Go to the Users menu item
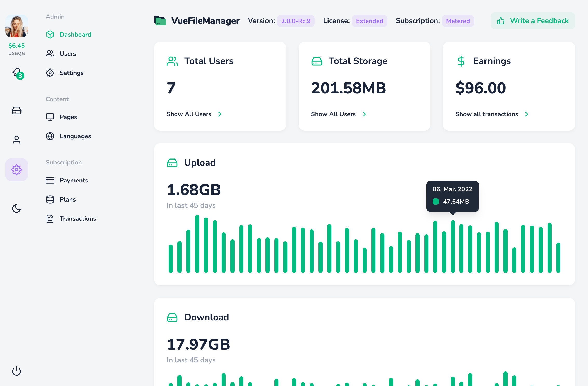This screenshot has height=386, width=588. pyautogui.click(x=68, y=54)
